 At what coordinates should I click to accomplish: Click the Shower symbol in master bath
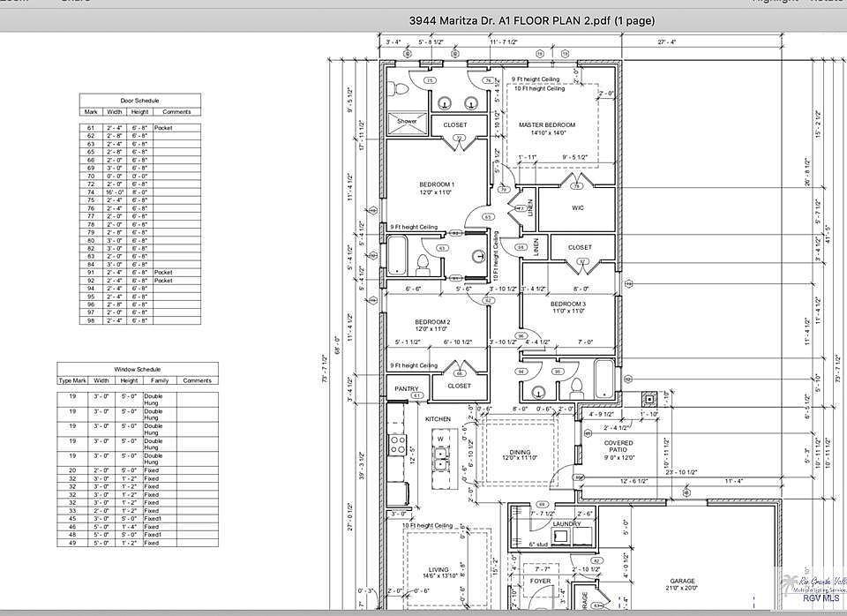408,124
